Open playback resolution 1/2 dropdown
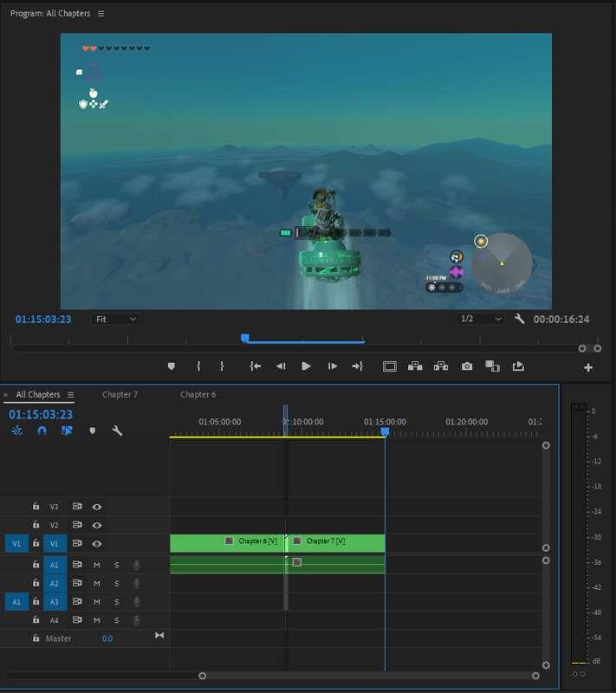616x693 pixels. (480, 319)
